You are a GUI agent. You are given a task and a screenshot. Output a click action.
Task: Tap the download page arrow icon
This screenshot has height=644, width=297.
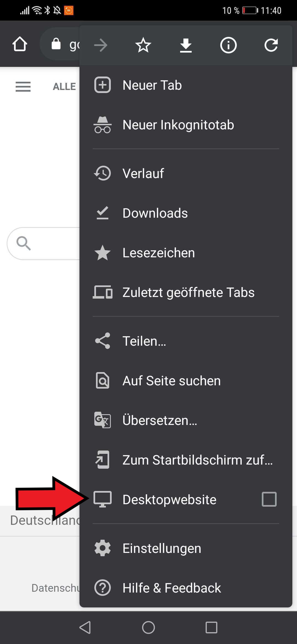click(x=186, y=45)
